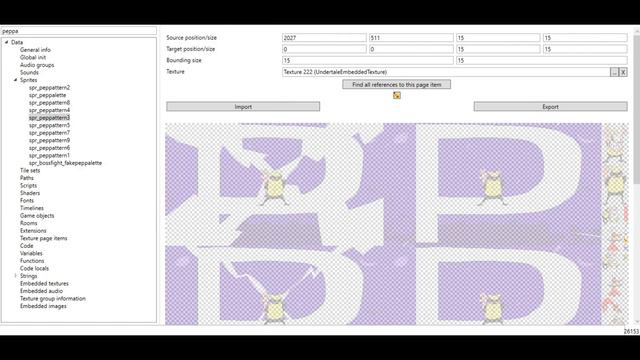This screenshot has width=640, height=360.
Task: Click the search box containing 'peppa'
Action: click(78, 31)
